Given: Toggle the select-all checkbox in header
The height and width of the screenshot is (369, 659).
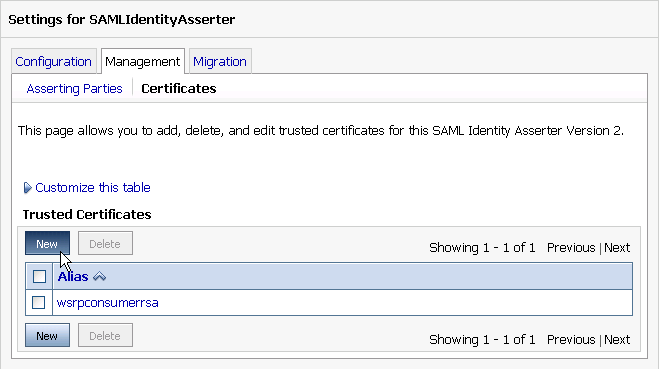Looking at the screenshot, I should 39,277.
